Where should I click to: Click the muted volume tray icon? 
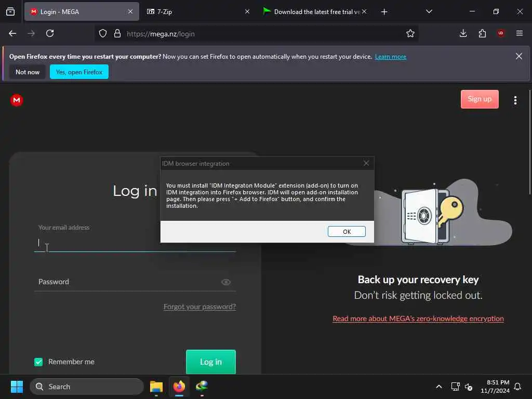(469, 387)
